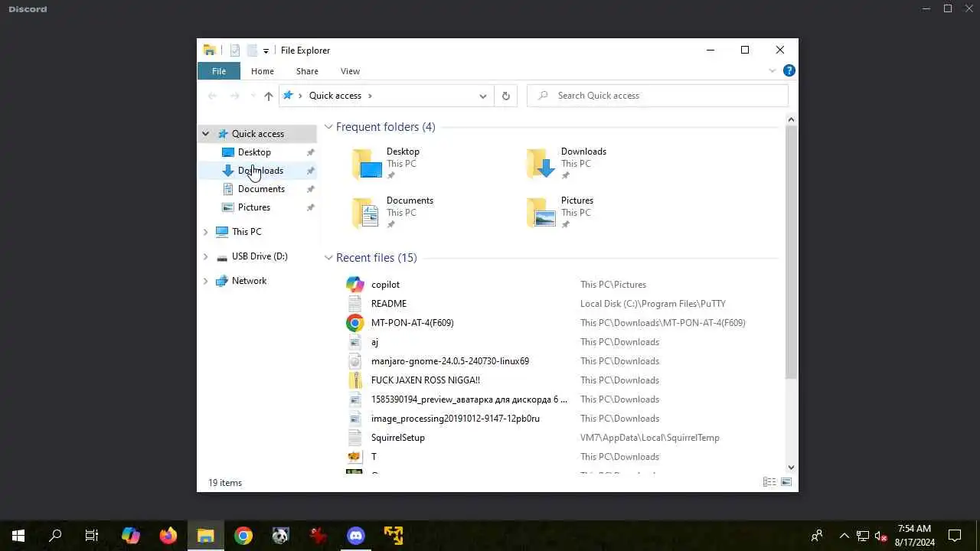Select the zip icon for FUCK JAXEN ROSS
This screenshot has height=551, width=980.
tap(354, 380)
